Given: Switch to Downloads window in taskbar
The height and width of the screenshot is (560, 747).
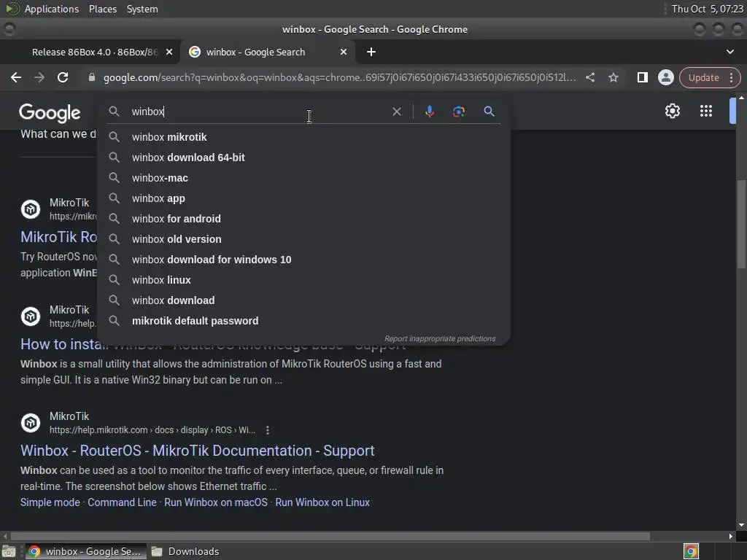Looking at the screenshot, I should tap(185, 551).
